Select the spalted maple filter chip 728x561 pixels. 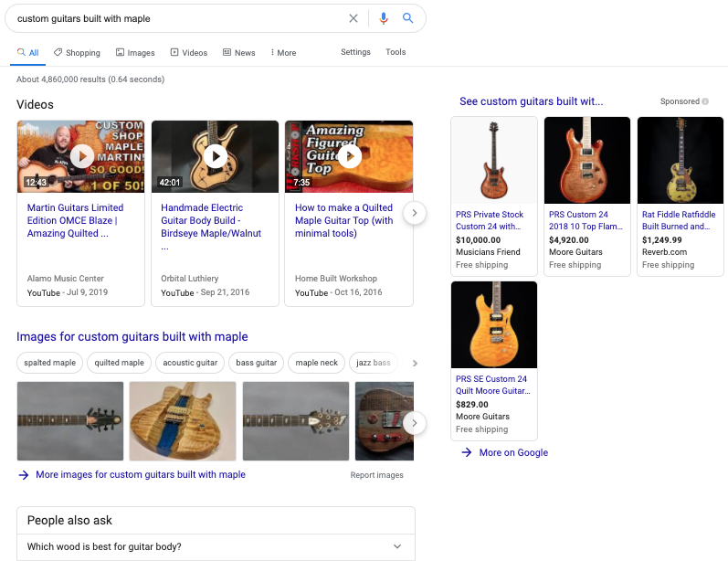[x=49, y=363]
